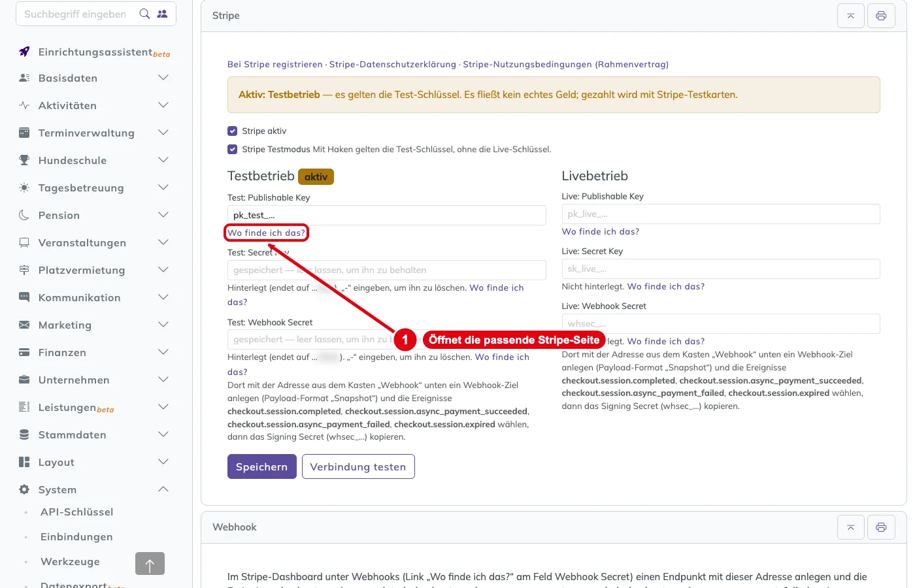This screenshot has height=588, width=915.
Task: Toggle the Stripe aktiv checkbox
Action: pyautogui.click(x=232, y=131)
